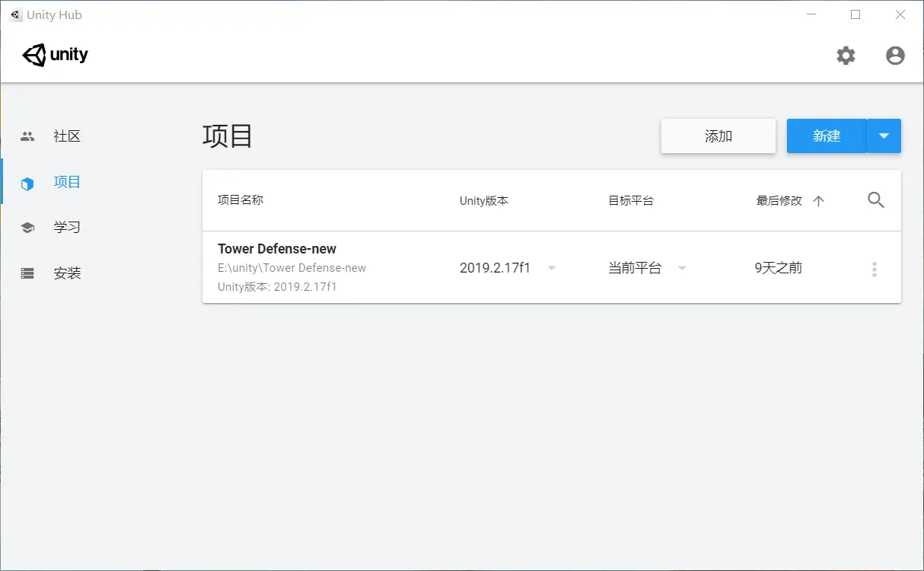924x571 pixels.
Task: Open settings via the gear icon
Action: (x=846, y=56)
